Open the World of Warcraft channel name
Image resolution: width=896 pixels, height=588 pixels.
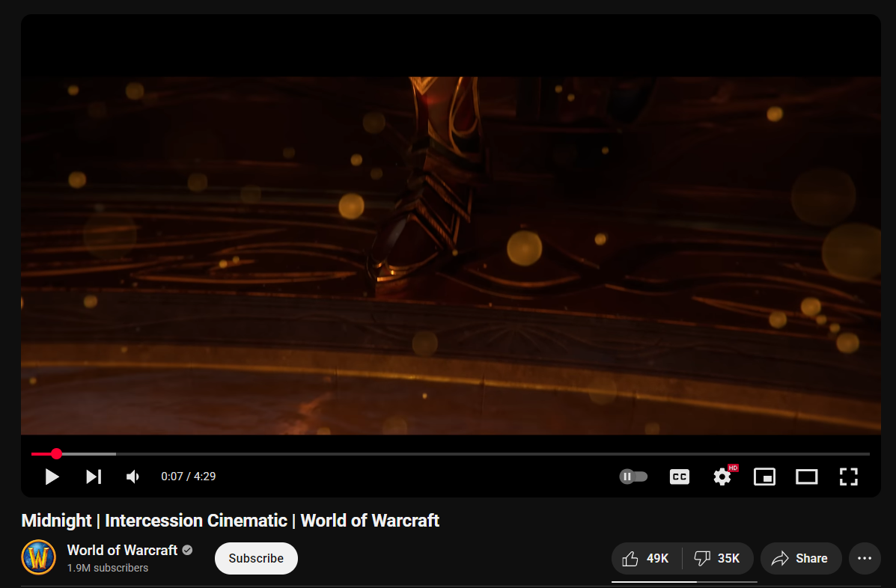click(122, 551)
